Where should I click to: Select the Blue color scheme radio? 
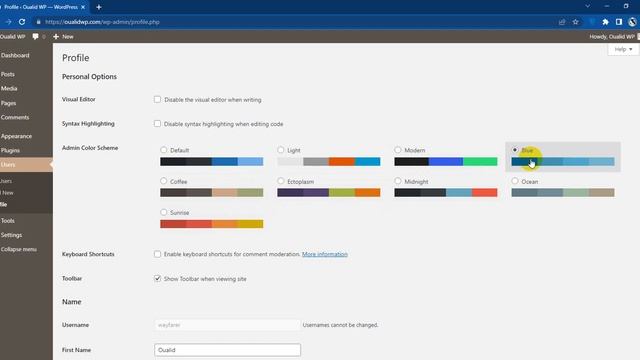point(515,150)
